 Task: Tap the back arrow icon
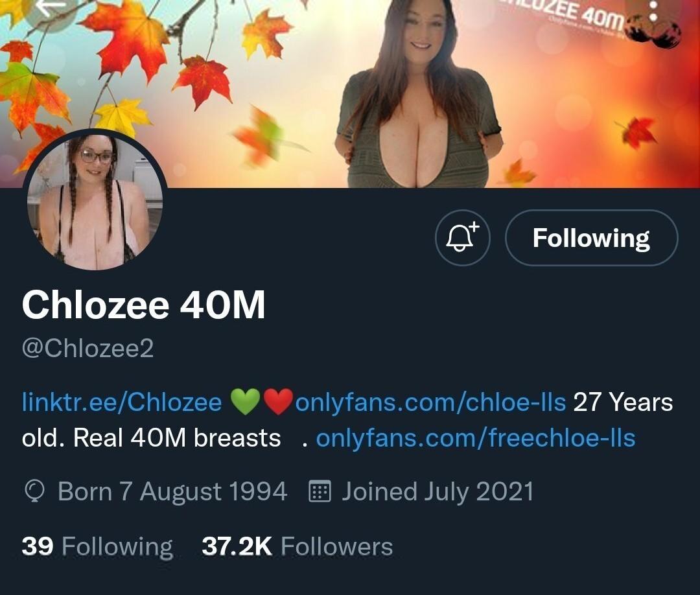tap(50, 9)
